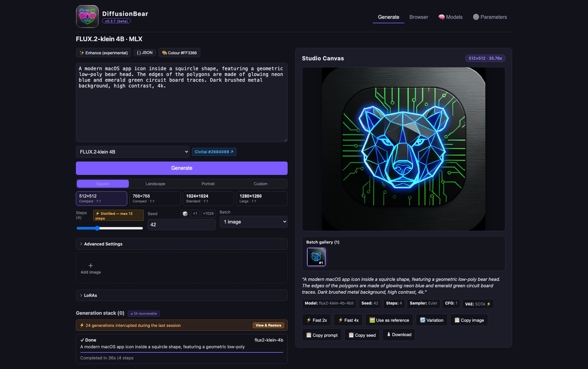
Task: Open the Models page with brain icon
Action: [x=450, y=17]
